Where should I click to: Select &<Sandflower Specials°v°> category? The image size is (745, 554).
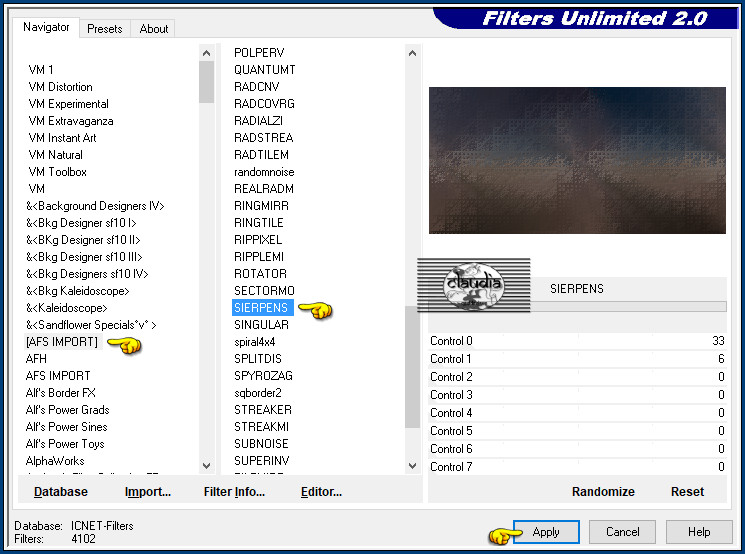(91, 325)
